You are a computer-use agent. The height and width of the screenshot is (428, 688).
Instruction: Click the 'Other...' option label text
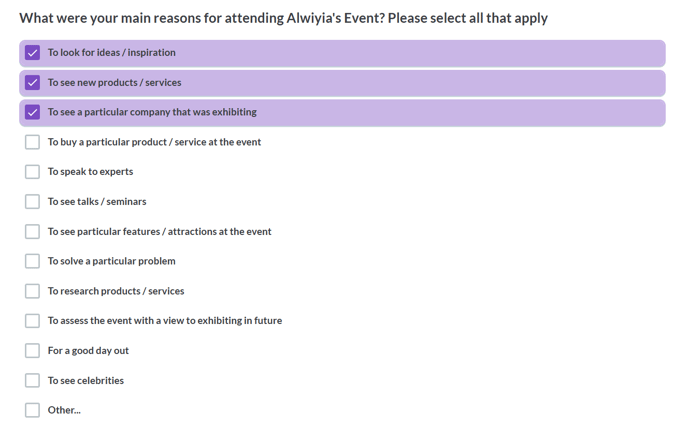(x=64, y=410)
